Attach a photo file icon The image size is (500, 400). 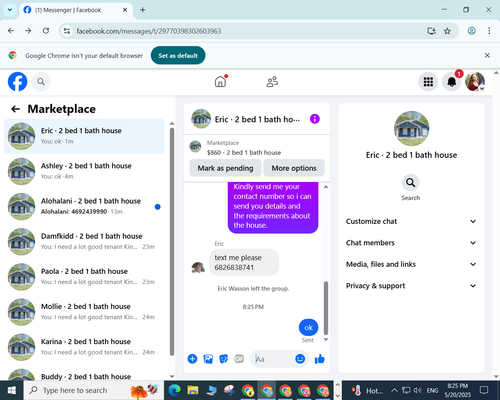click(x=208, y=359)
